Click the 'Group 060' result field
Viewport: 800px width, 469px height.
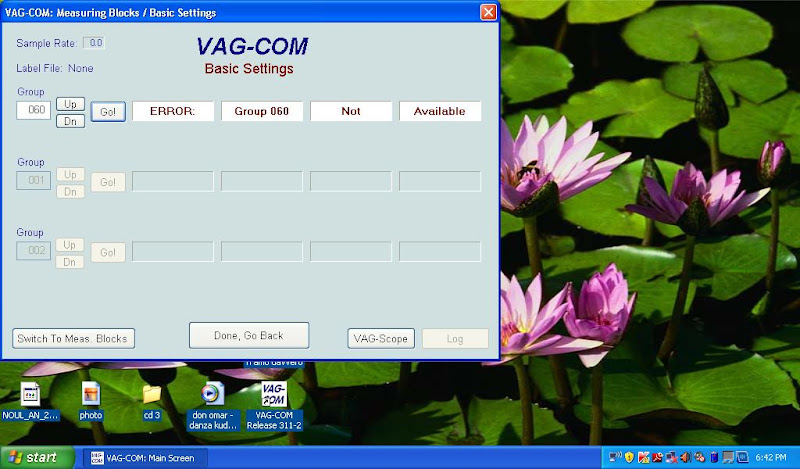click(x=262, y=111)
